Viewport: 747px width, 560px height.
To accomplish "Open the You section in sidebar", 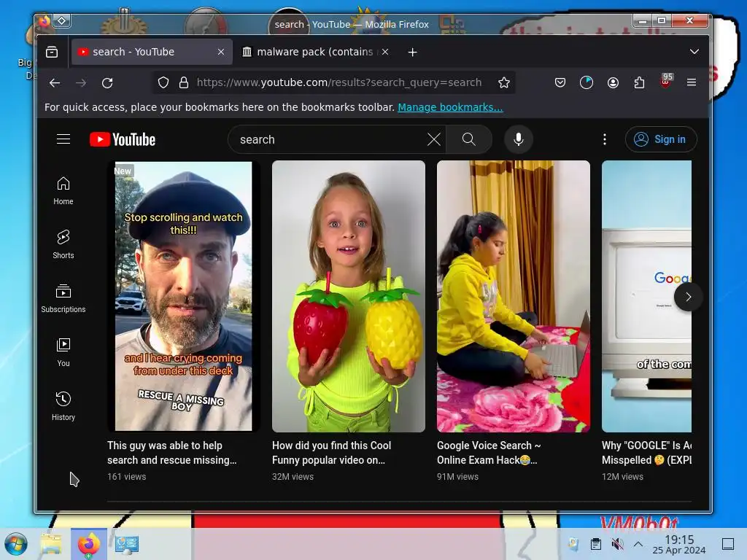I will click(x=63, y=352).
